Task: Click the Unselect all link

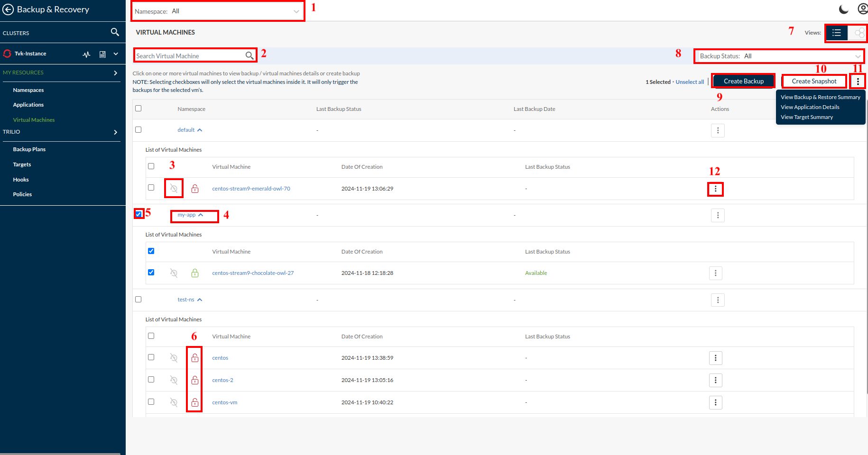Action: [690, 82]
